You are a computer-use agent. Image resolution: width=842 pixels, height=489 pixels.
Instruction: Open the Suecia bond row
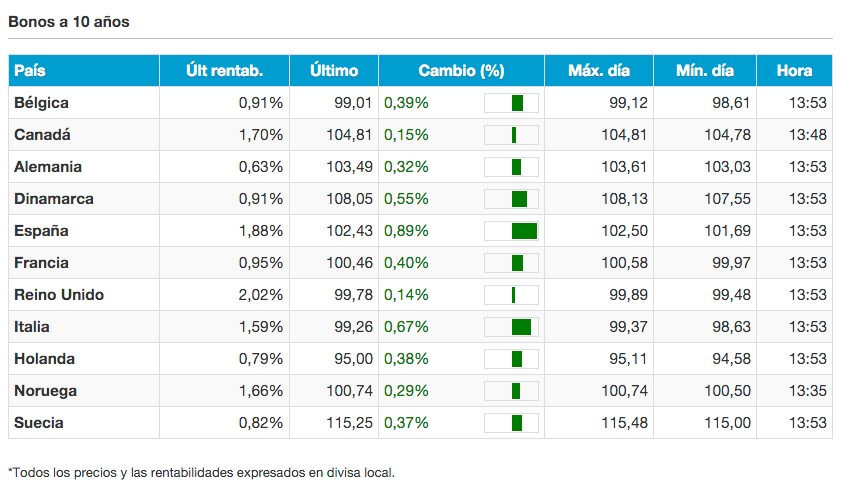pos(39,423)
